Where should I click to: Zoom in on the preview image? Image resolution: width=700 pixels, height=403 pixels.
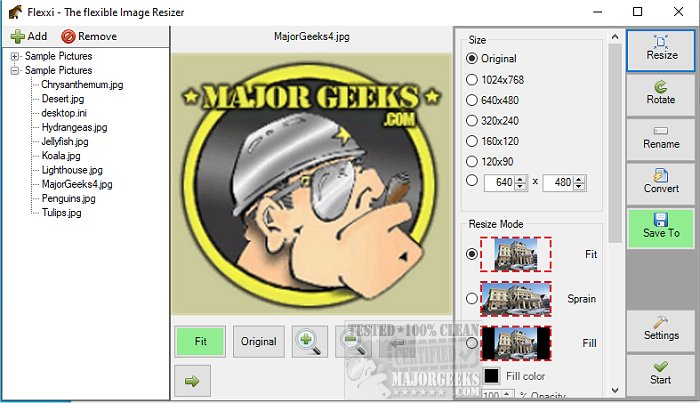[x=310, y=341]
